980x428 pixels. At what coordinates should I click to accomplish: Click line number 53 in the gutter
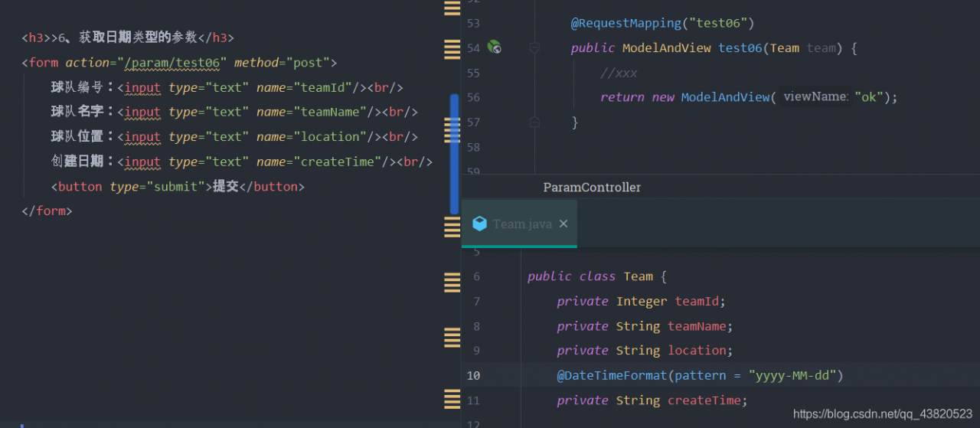point(473,23)
